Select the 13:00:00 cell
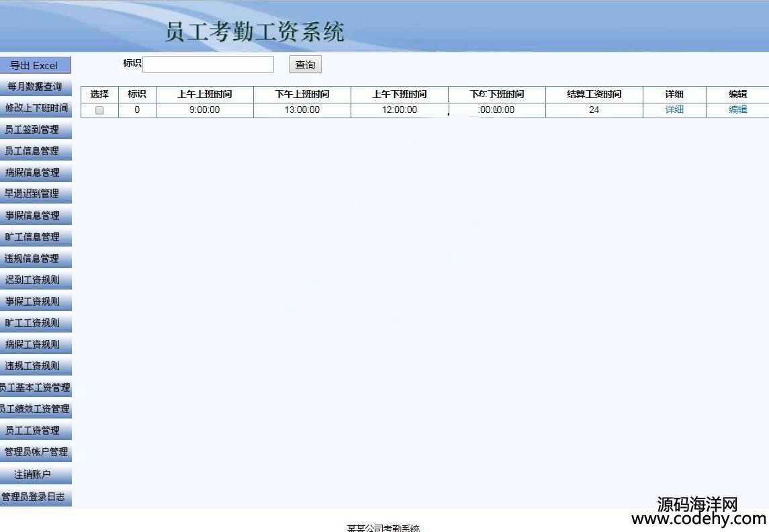This screenshot has height=532, width=769. [302, 110]
